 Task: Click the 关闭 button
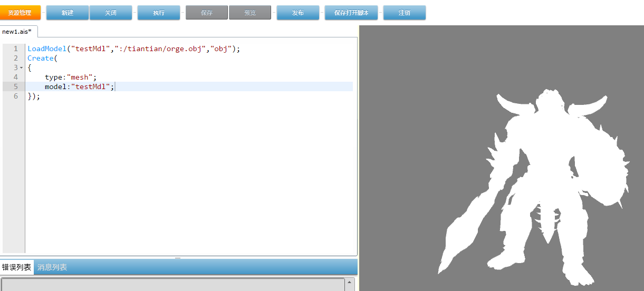point(111,13)
